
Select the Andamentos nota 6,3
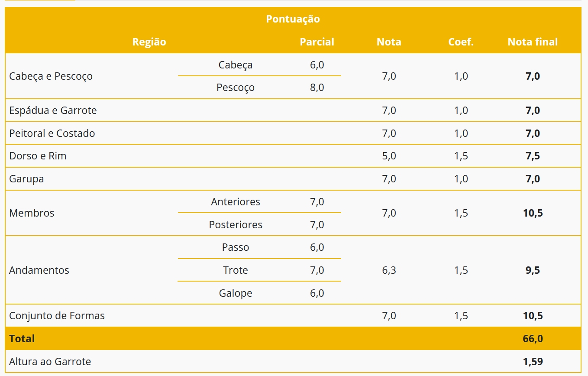[x=389, y=270]
